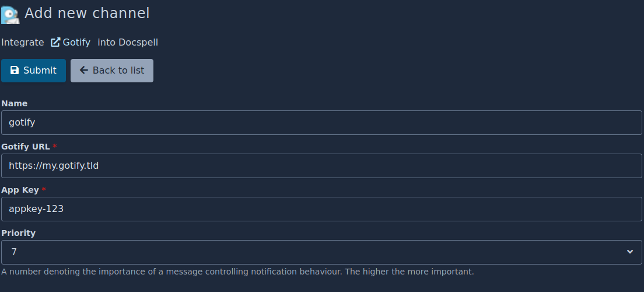Open the Gotify hyperlink text
Screen dimensions: 644x292
(x=76, y=42)
